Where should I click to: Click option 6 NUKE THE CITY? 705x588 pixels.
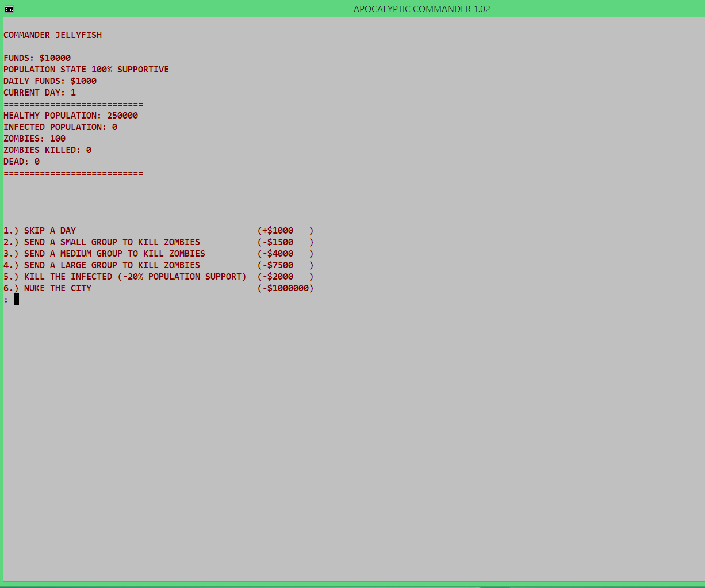pos(48,288)
